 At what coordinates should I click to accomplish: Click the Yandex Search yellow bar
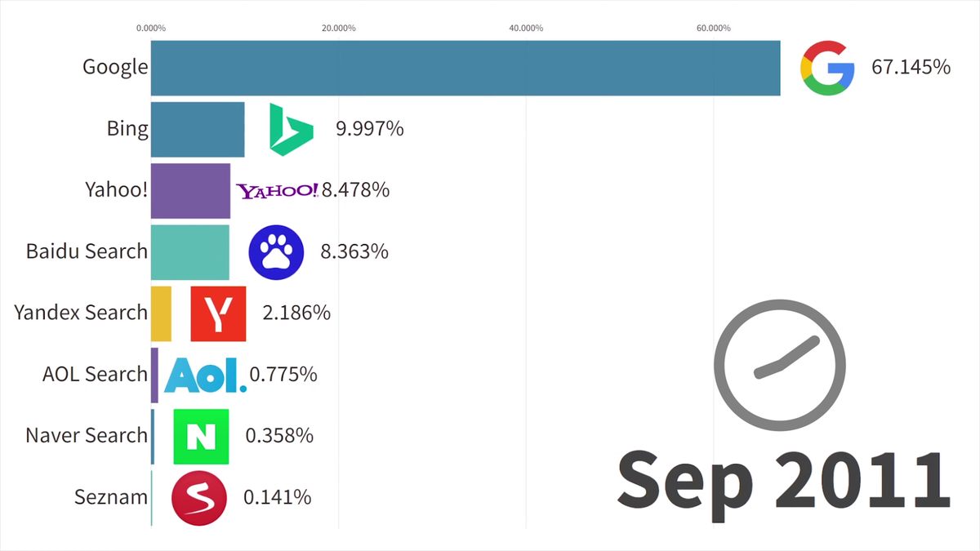161,313
